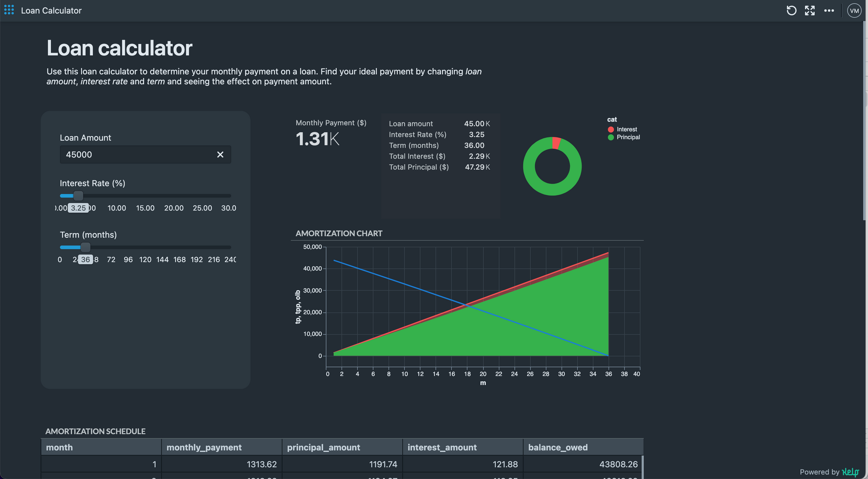The width and height of the screenshot is (868, 479).
Task: Enter fullscreen with the expand icon
Action: tap(810, 10)
